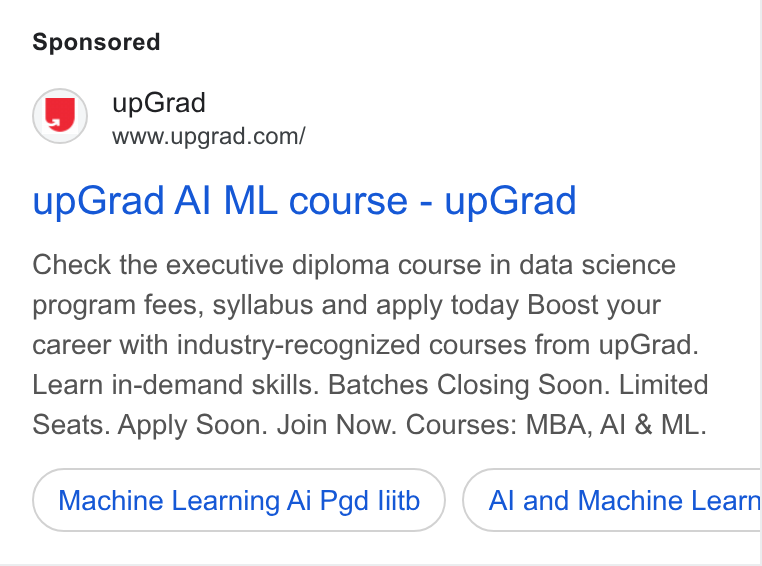Open the upGrad AI ML course headline
Viewport: 762px width, 566px height.
304,200
